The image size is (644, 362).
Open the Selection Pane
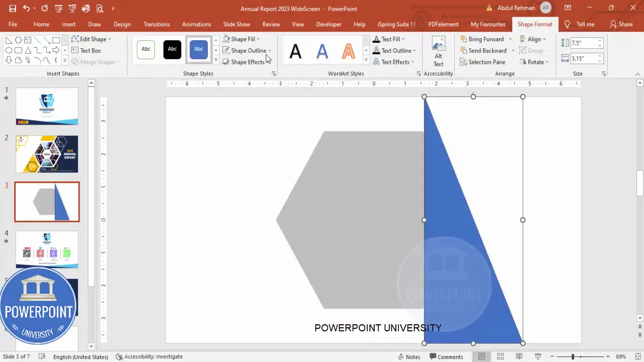pyautogui.click(x=482, y=62)
